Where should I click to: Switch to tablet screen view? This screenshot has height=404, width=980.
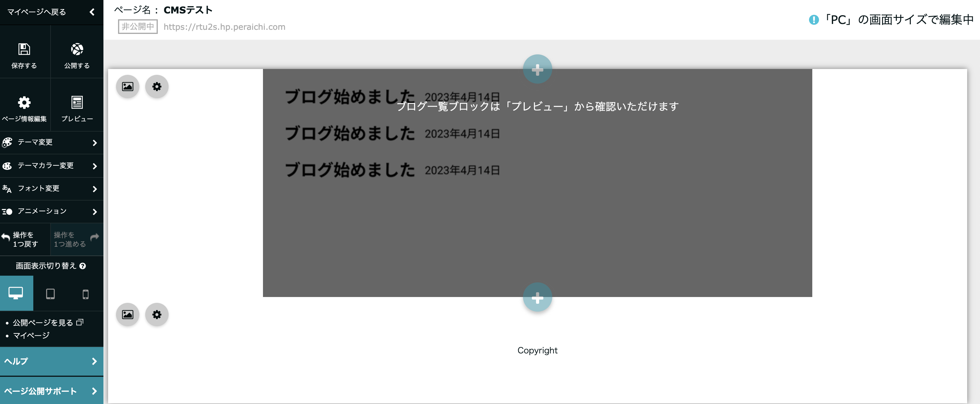coord(51,293)
